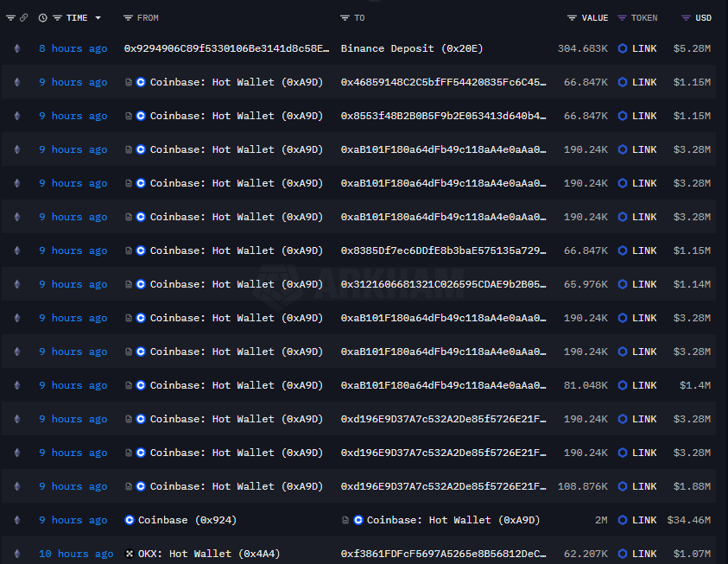Click the $5.28M USD amount
Image resolution: width=728 pixels, height=564 pixels.
click(692, 48)
